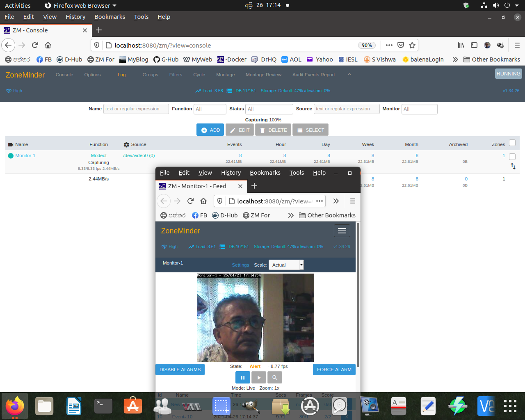The height and width of the screenshot is (420, 525).
Task: Click the bookmark star in the Console address bar
Action: click(x=412, y=45)
